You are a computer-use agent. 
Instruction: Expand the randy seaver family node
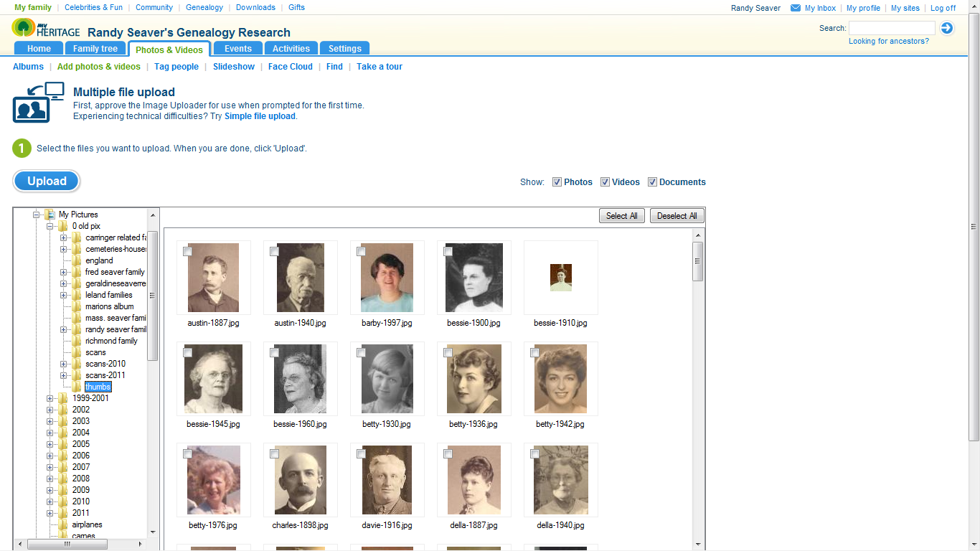tap(64, 329)
